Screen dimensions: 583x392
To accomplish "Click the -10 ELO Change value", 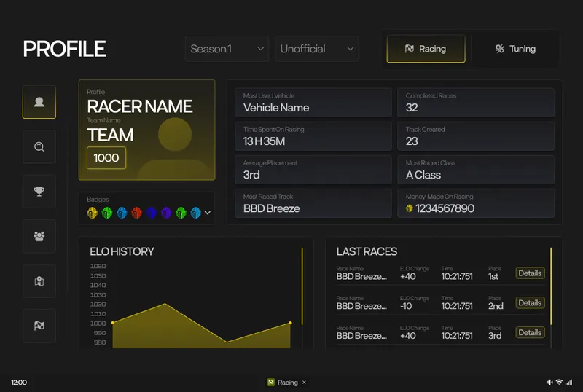I will pos(406,306).
